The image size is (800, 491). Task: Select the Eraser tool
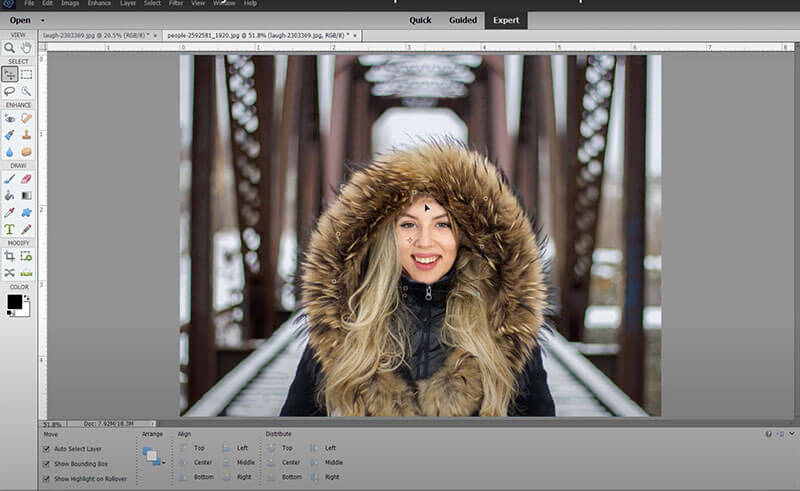point(26,179)
